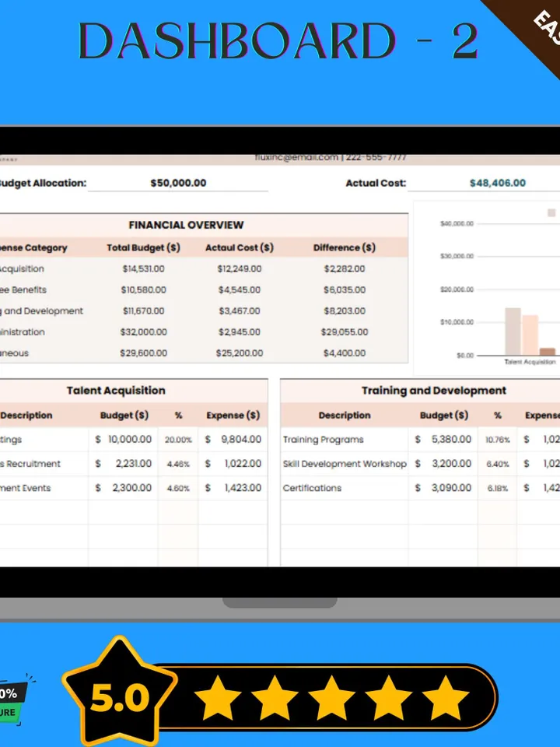
Task: Select the 4.60% percentage cell
Action: tap(179, 488)
